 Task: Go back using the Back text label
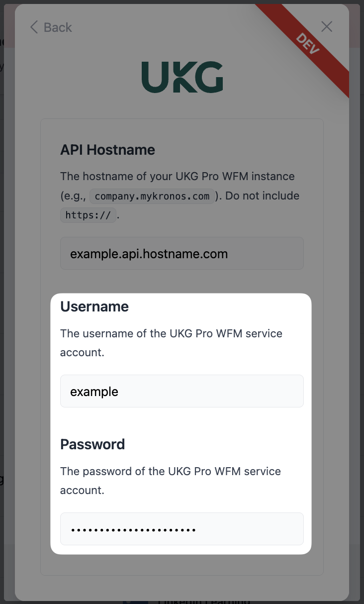click(x=58, y=27)
